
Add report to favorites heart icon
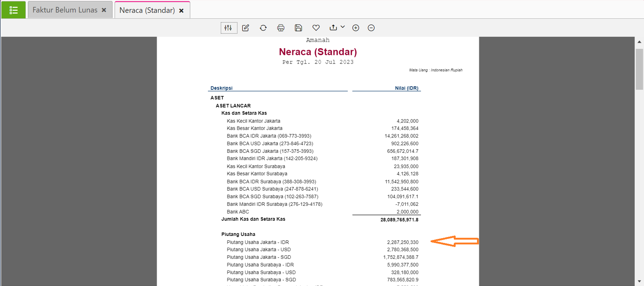click(x=316, y=28)
